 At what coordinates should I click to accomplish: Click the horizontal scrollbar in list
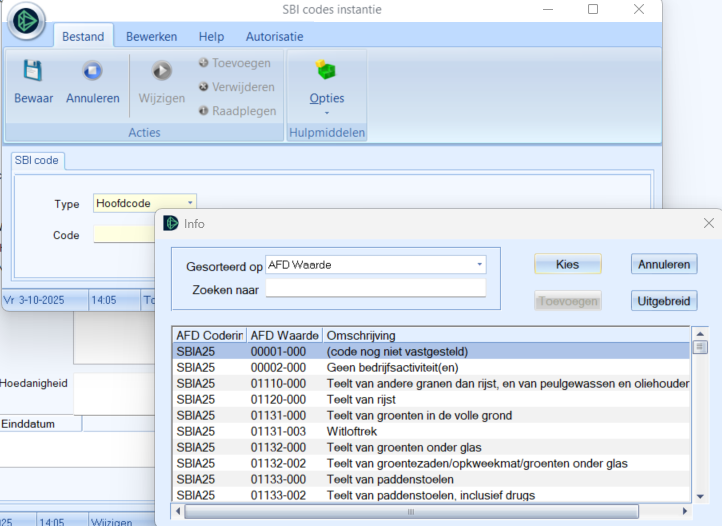point(410,511)
